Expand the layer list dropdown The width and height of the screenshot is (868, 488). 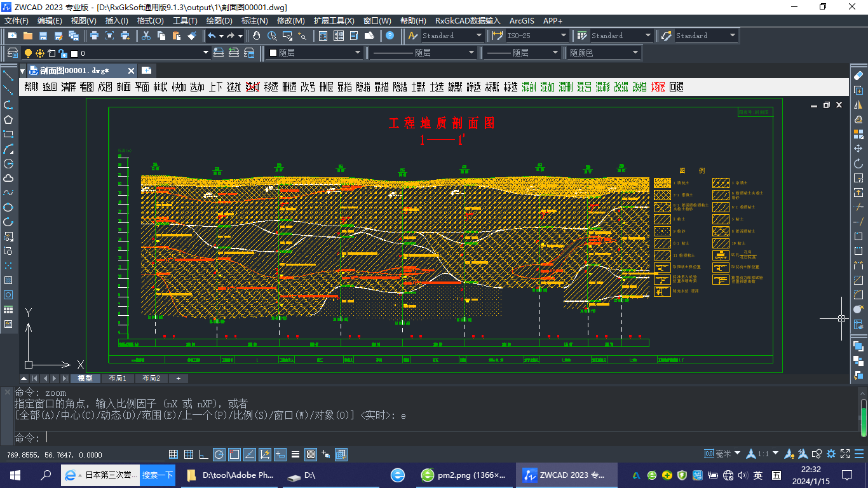click(206, 53)
